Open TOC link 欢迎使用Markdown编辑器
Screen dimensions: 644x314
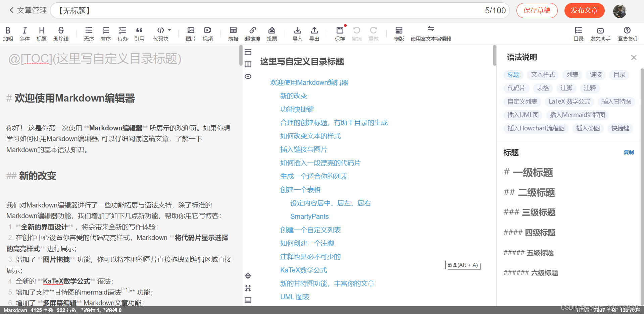click(309, 82)
